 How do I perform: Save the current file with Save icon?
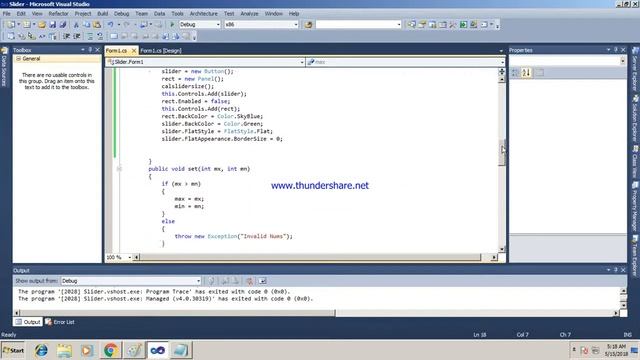click(x=52, y=24)
